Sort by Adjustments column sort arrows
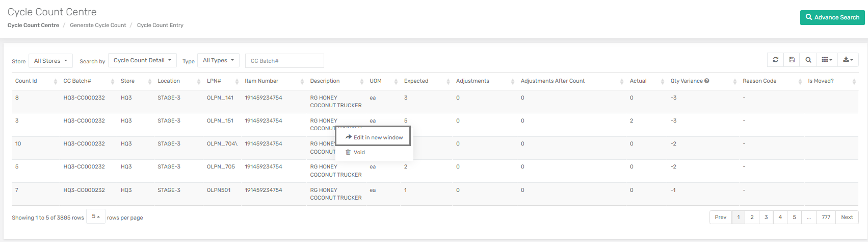Viewport: 868px width, 242px height. (x=512, y=82)
